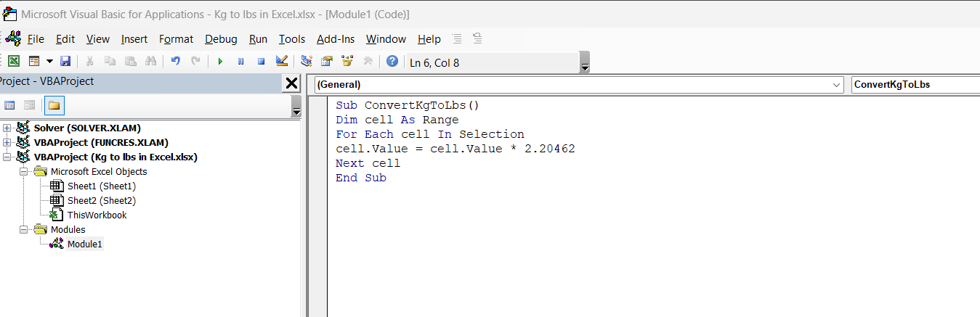
Task: Toggle Design Mode icon
Action: coord(282,62)
